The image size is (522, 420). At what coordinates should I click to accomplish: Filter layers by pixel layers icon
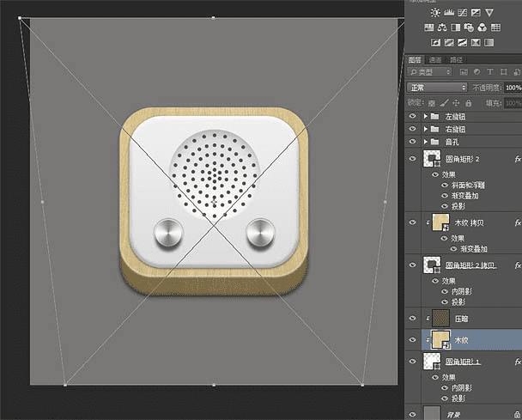tap(464, 71)
